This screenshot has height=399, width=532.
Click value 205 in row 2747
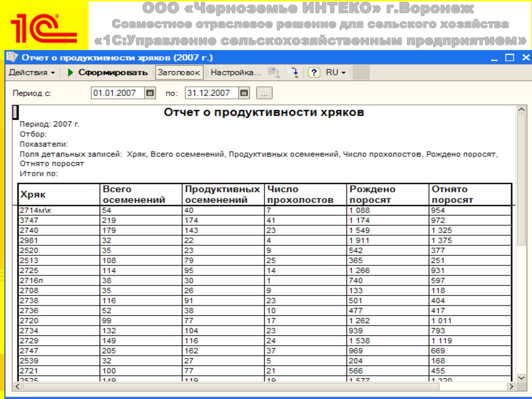[x=141, y=351]
